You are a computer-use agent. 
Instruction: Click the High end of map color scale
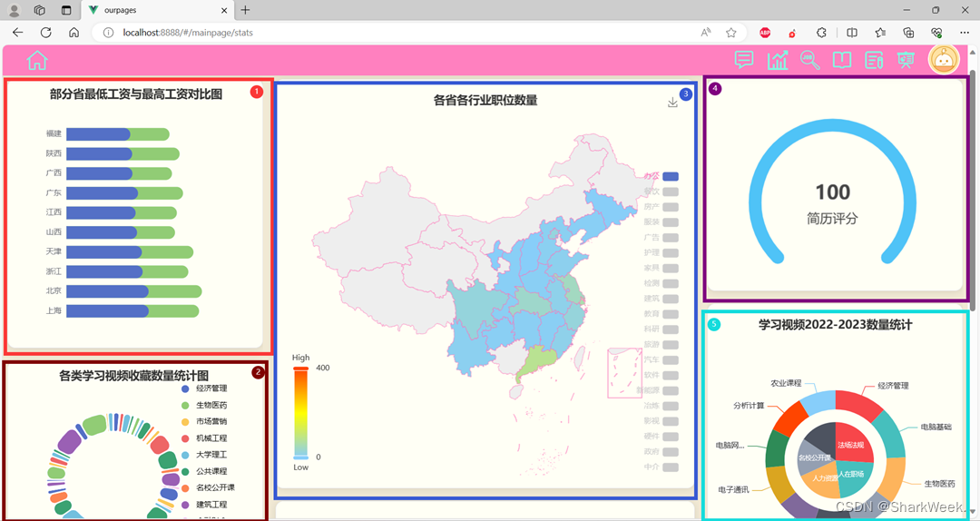click(x=300, y=358)
